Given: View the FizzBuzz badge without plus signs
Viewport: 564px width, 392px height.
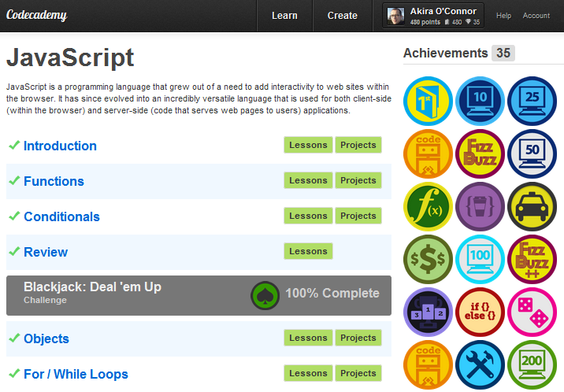Looking at the screenshot, I should (x=481, y=153).
